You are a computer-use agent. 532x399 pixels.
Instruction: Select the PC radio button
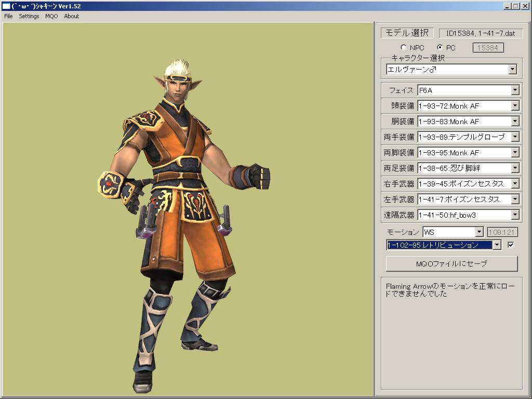440,47
